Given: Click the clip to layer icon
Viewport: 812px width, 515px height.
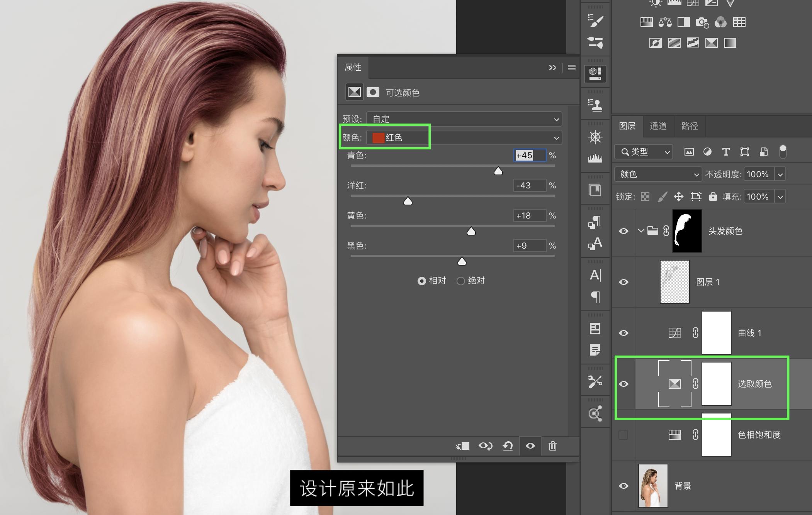Looking at the screenshot, I should point(462,446).
